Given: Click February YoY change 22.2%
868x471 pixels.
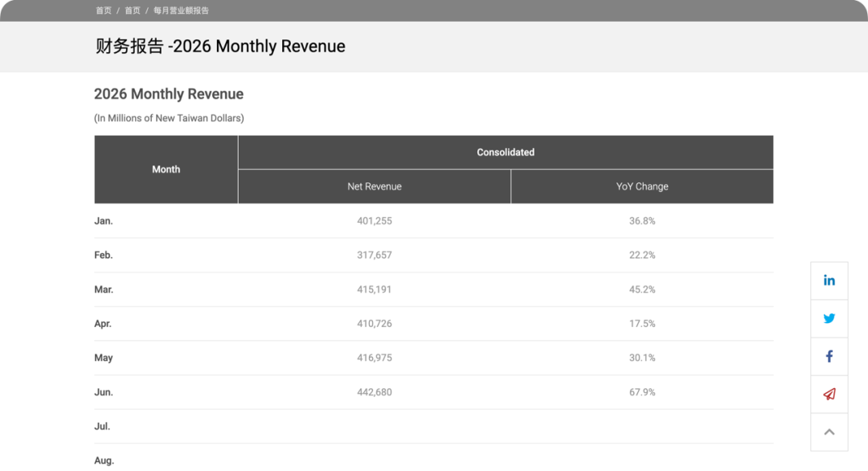Looking at the screenshot, I should point(642,255).
